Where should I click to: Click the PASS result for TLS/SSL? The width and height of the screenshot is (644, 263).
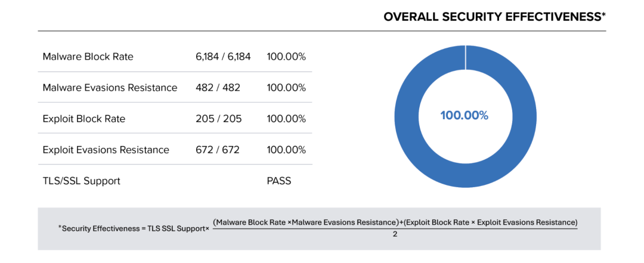click(x=279, y=181)
